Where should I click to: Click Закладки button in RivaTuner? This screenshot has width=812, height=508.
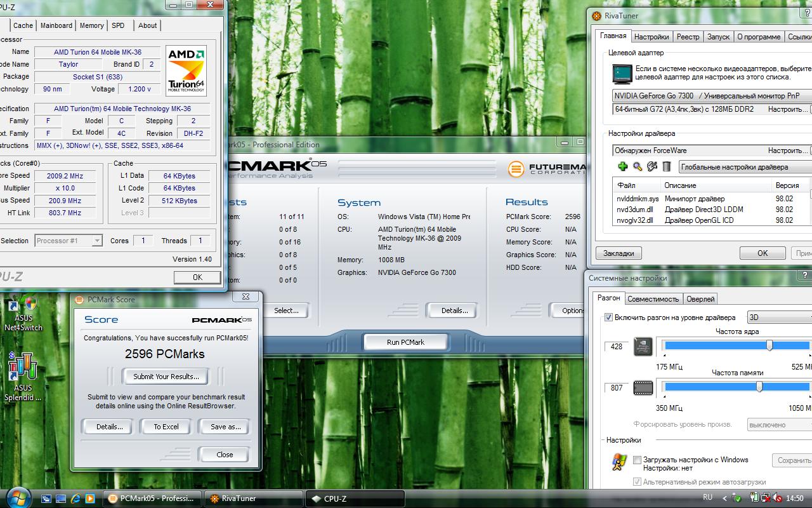point(619,253)
